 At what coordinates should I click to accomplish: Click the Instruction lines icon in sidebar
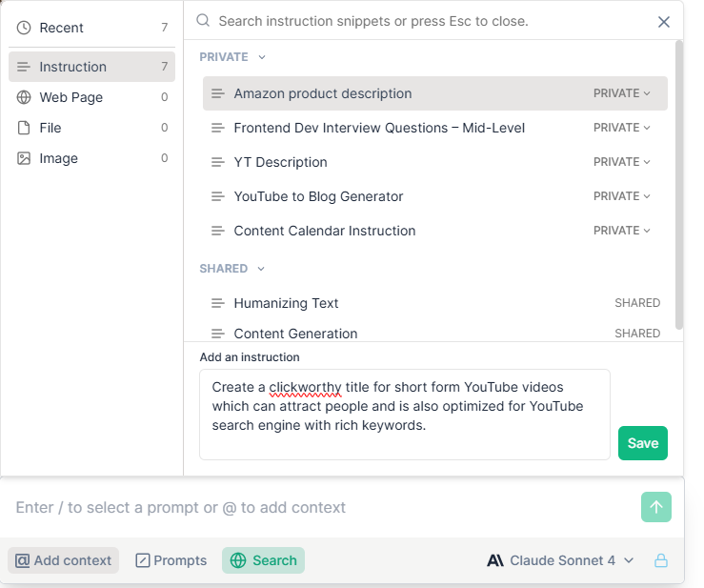tap(24, 67)
